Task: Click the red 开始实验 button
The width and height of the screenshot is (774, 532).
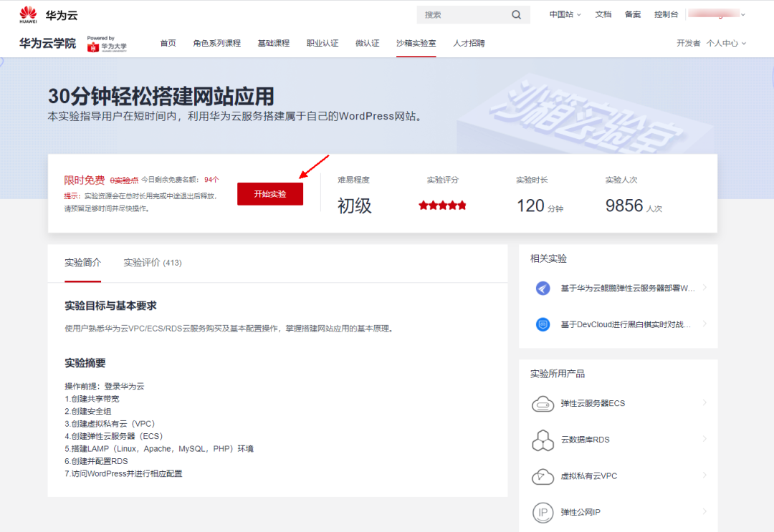Action: coord(270,194)
